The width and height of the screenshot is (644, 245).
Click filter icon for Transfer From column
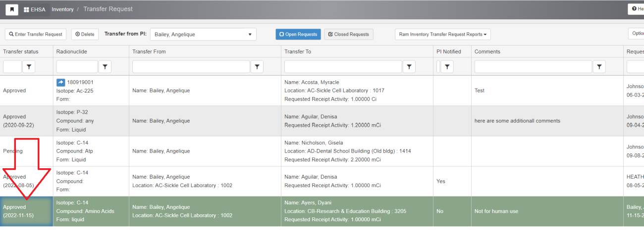pos(257,67)
